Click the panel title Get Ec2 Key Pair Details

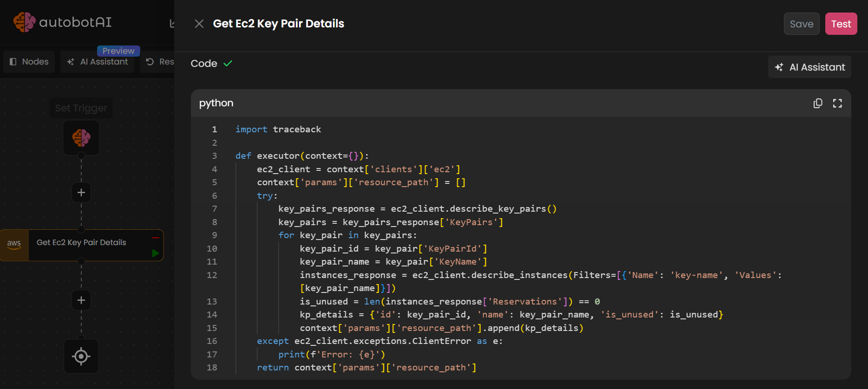pyautogui.click(x=279, y=24)
